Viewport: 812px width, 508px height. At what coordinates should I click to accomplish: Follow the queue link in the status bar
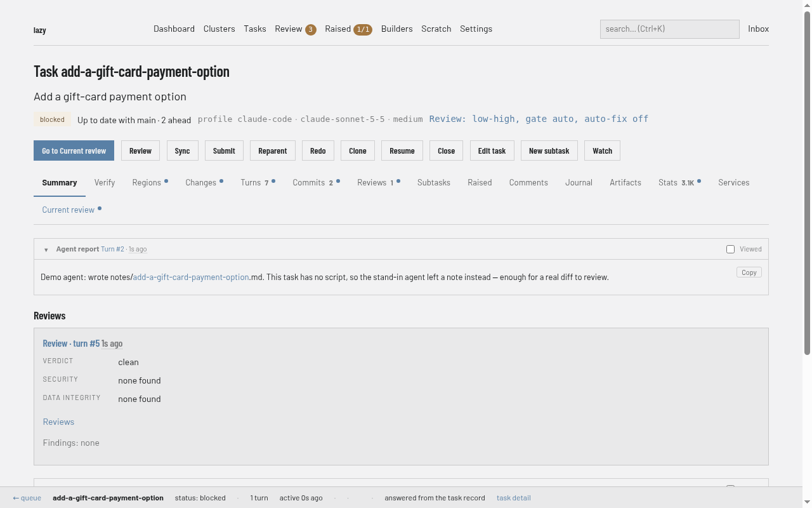(x=27, y=498)
